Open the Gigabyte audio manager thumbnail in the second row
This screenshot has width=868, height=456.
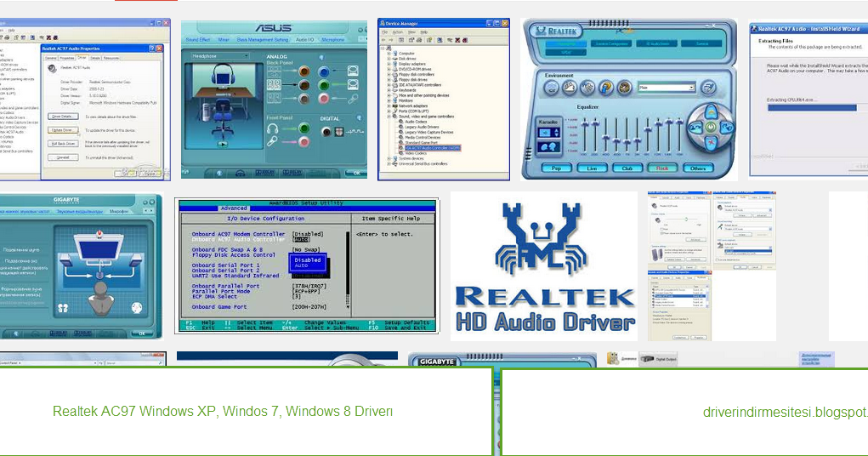(x=81, y=266)
